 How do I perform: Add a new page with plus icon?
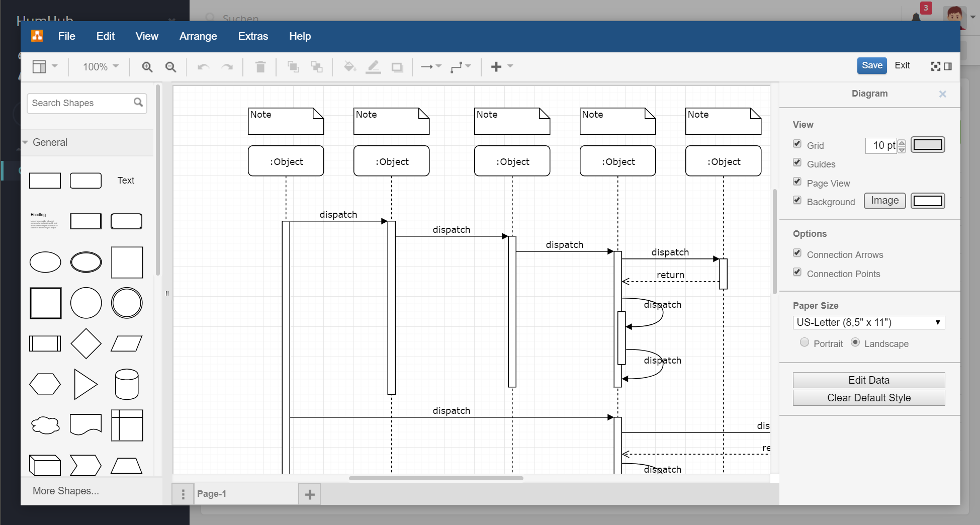point(310,494)
